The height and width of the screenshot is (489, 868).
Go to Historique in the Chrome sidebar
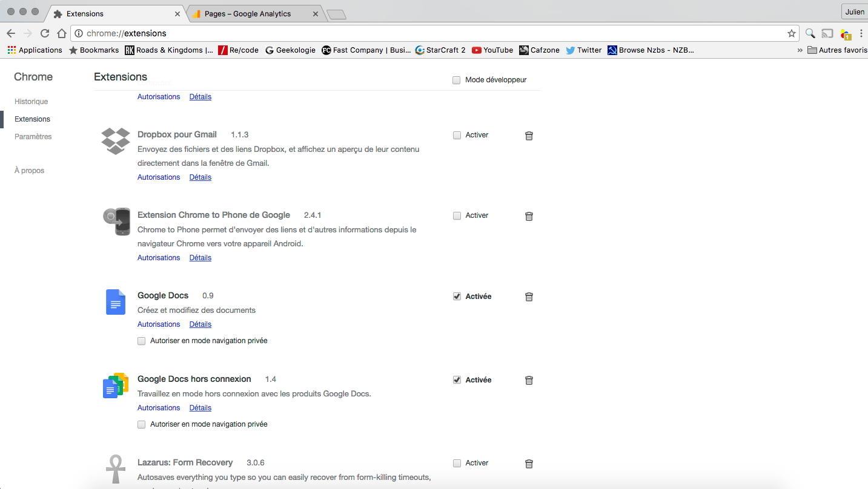[x=31, y=102]
